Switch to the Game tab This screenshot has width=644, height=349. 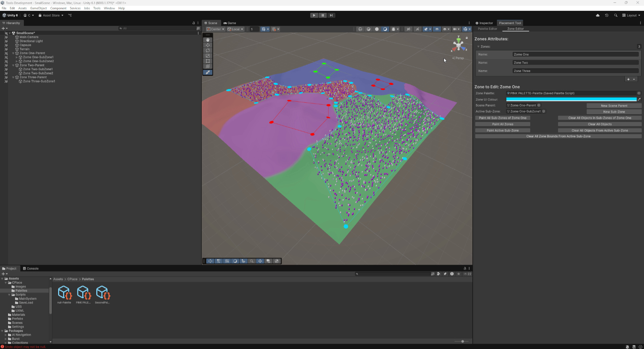click(x=230, y=23)
